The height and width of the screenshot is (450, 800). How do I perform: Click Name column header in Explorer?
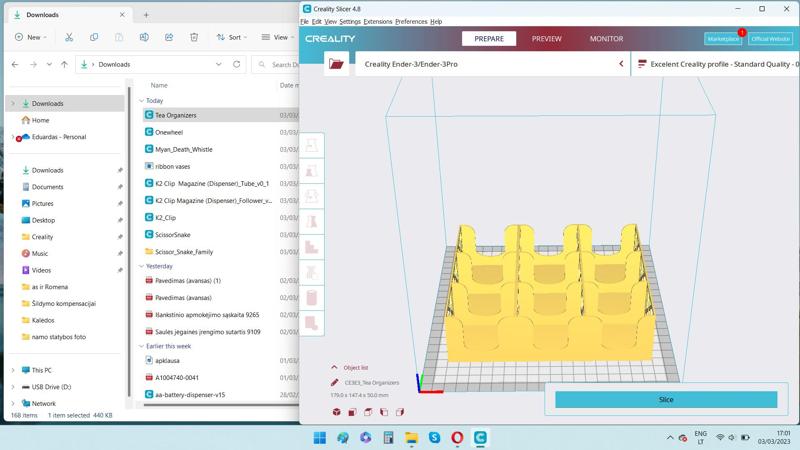[159, 85]
